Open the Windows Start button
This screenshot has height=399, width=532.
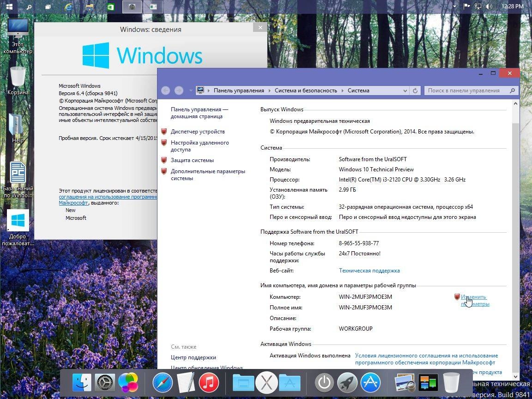tap(9, 6)
